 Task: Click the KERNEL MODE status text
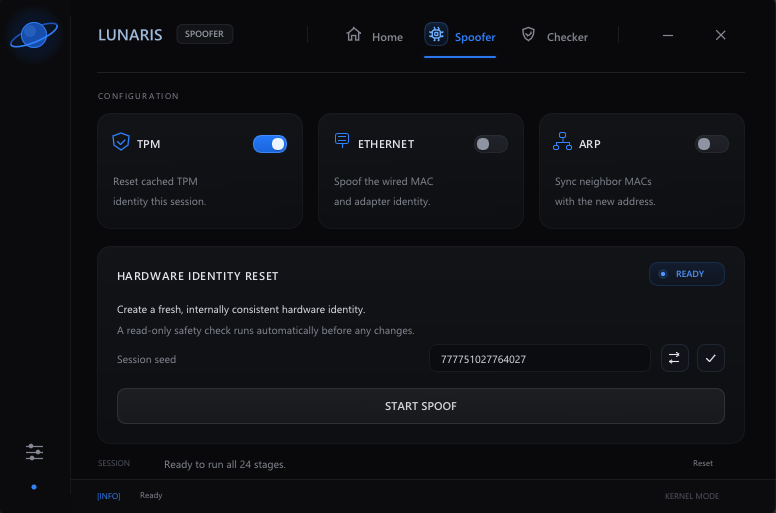click(x=691, y=496)
